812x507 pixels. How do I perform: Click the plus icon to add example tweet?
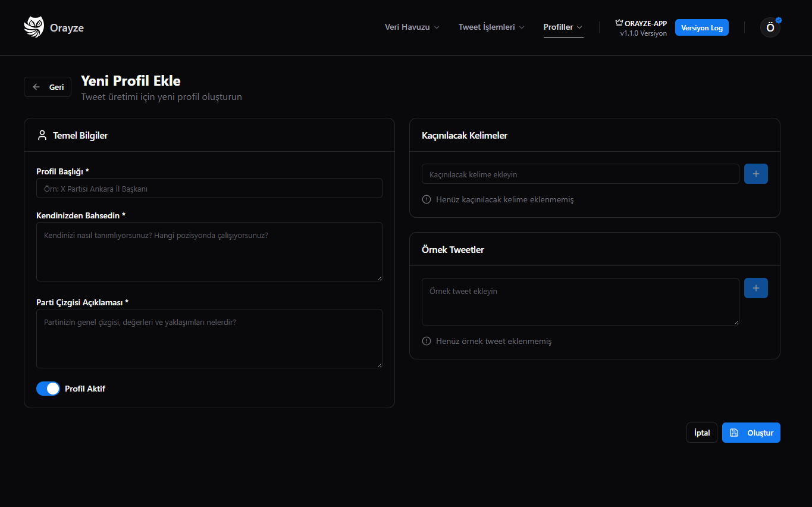[x=756, y=288]
